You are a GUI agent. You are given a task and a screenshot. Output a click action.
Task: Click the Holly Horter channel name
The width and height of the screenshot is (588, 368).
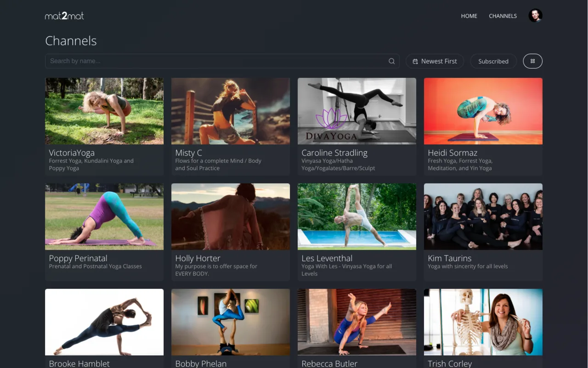coord(198,259)
